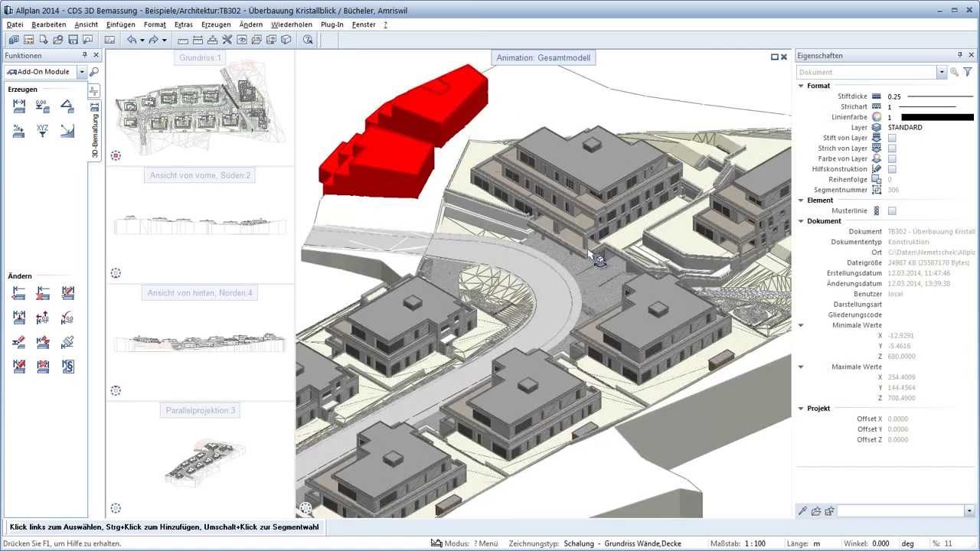Image resolution: width=980 pixels, height=551 pixels.
Task: Open the Dokument dropdown in Eigenschaften
Action: pyautogui.click(x=942, y=72)
